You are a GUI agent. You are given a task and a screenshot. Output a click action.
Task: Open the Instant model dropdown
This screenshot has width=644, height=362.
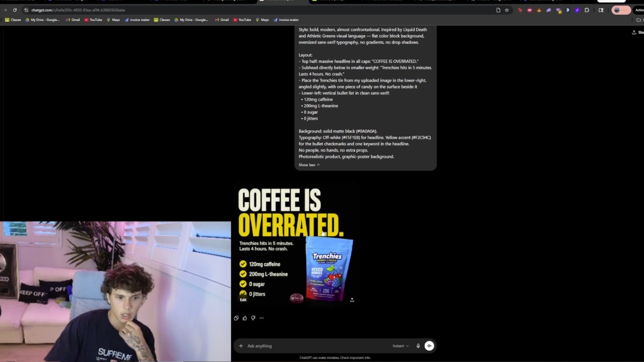(400, 346)
